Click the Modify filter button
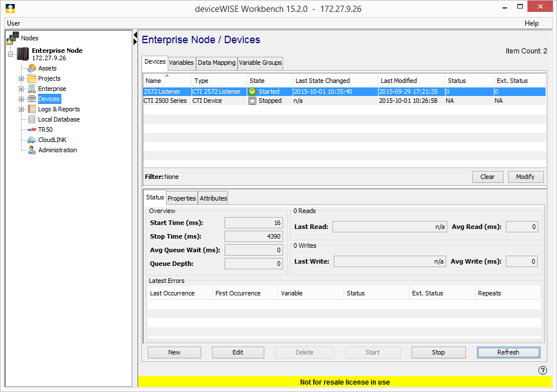This screenshot has height=392, width=557. [525, 177]
